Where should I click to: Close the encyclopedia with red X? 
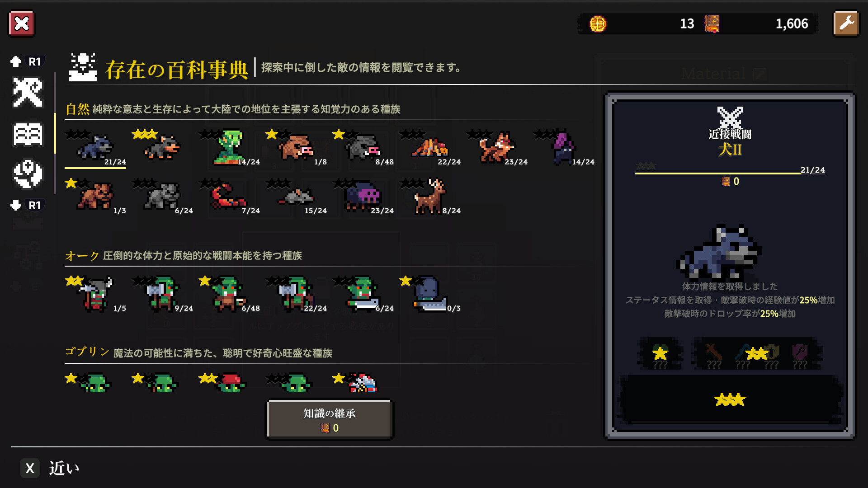[x=21, y=23]
